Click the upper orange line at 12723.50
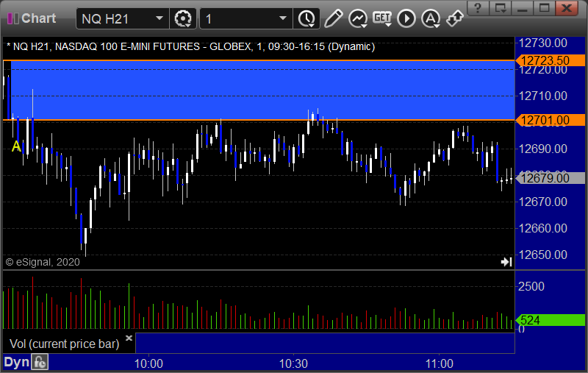 point(259,60)
